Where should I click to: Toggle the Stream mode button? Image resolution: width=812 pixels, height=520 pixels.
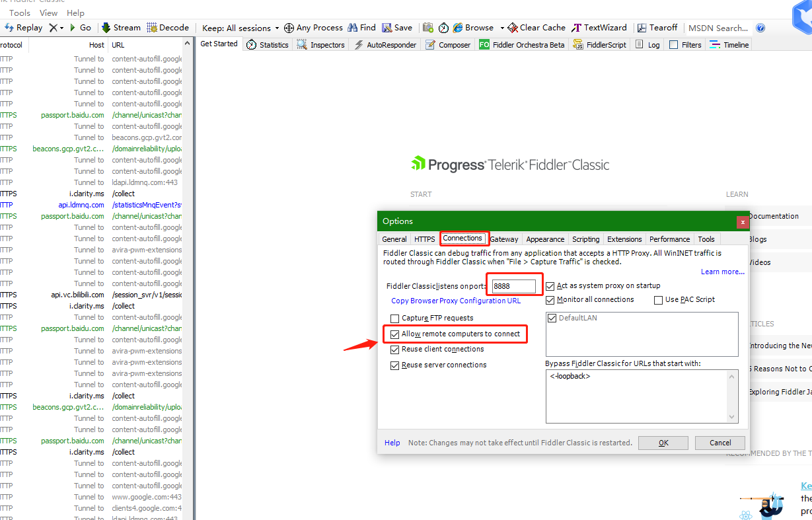(x=121, y=28)
